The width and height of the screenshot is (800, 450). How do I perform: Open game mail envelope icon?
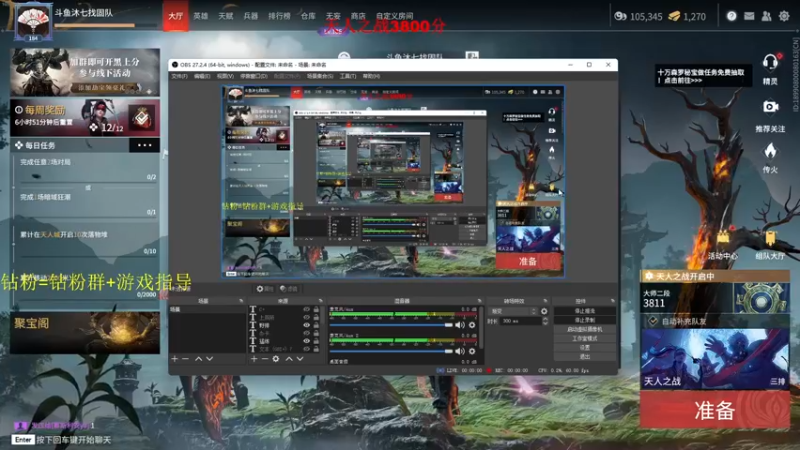749,16
